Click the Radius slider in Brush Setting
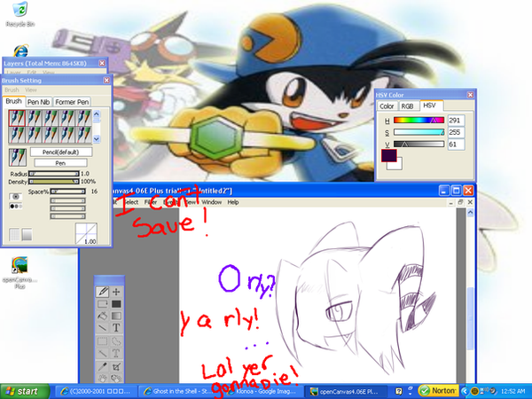 pos(53,174)
